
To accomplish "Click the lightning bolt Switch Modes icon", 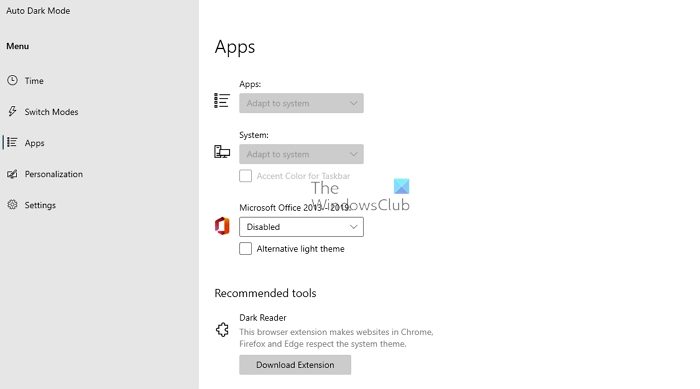I will point(12,111).
